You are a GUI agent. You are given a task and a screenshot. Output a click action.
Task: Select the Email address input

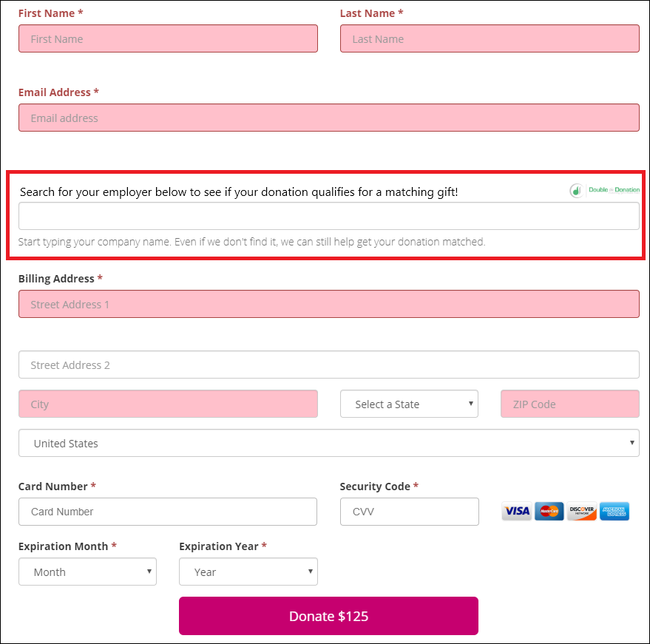point(329,118)
